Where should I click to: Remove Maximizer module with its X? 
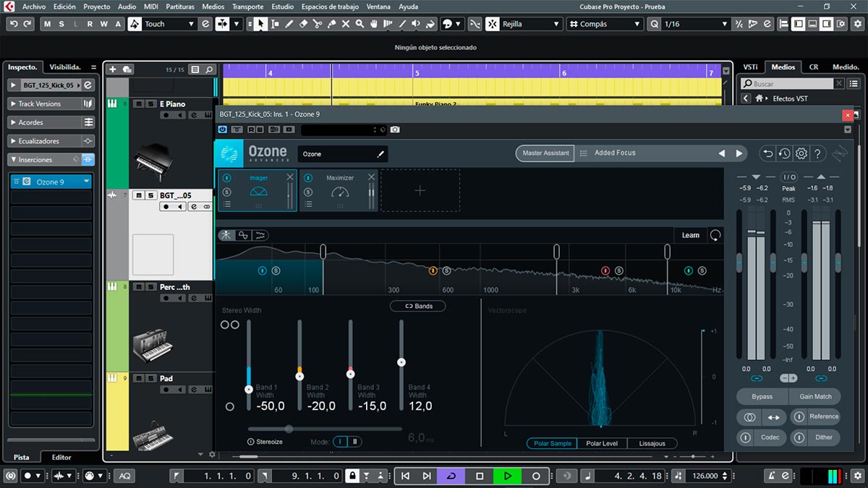[372, 177]
